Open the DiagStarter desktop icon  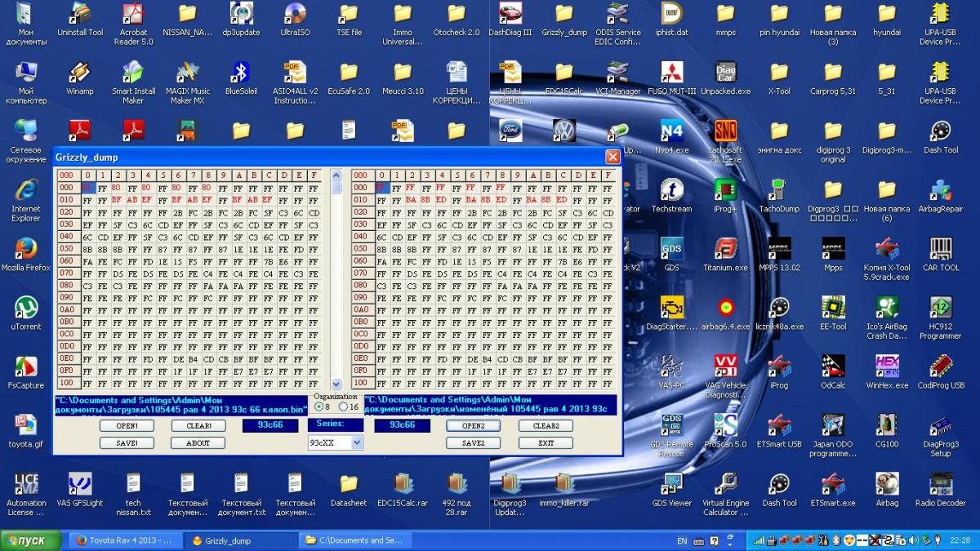pos(672,313)
